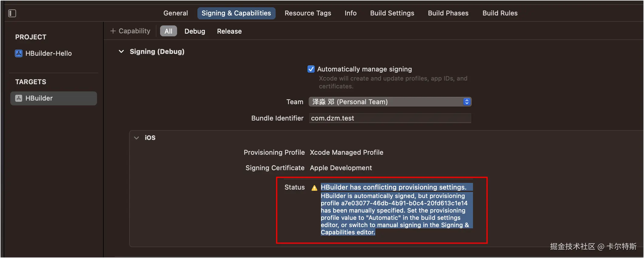Open the Build Phases tab

(448, 13)
